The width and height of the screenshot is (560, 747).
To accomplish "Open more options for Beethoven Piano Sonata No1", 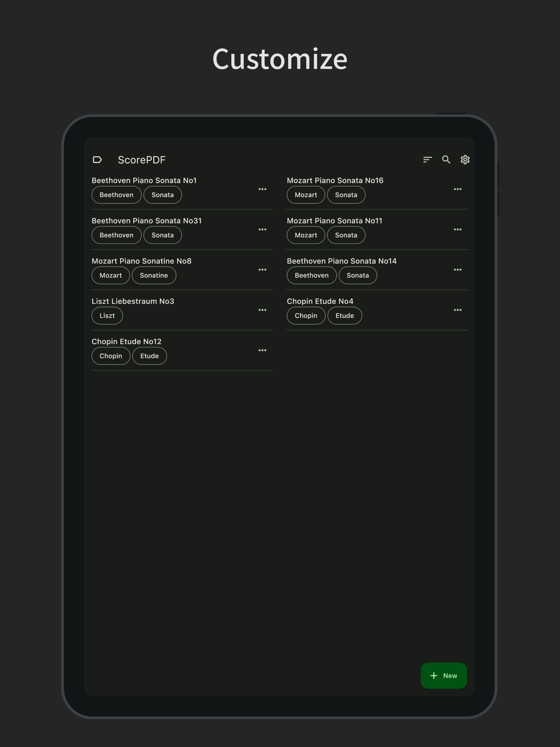I will click(x=262, y=189).
